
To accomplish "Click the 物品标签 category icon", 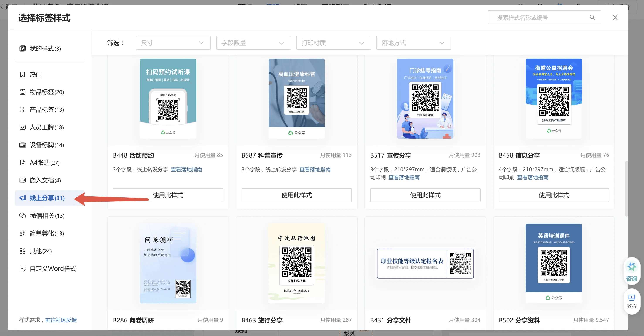I will pyautogui.click(x=22, y=92).
